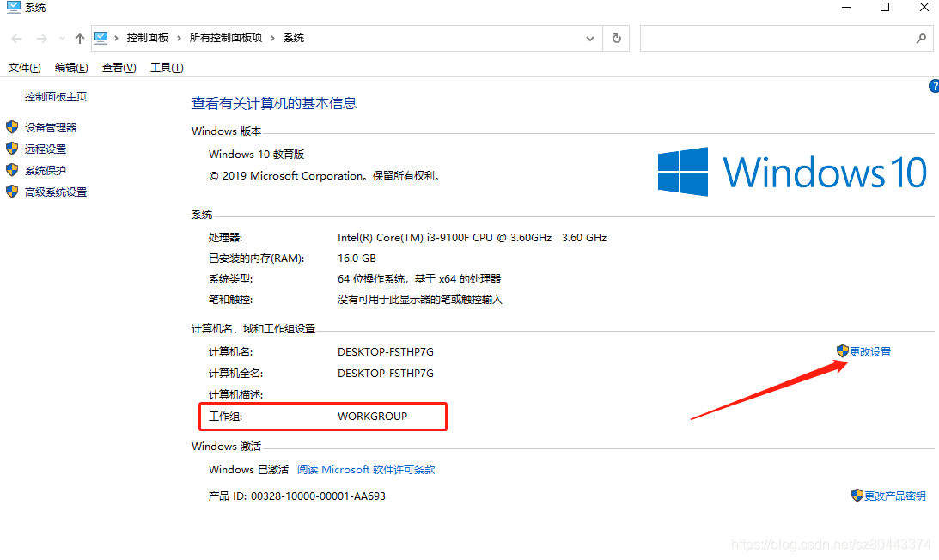
Task: Click the Windows 10 logo
Action: [792, 172]
